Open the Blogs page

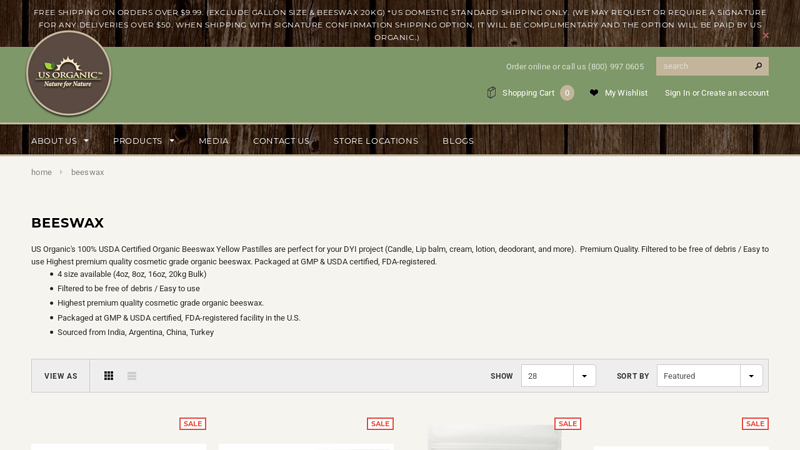click(458, 141)
